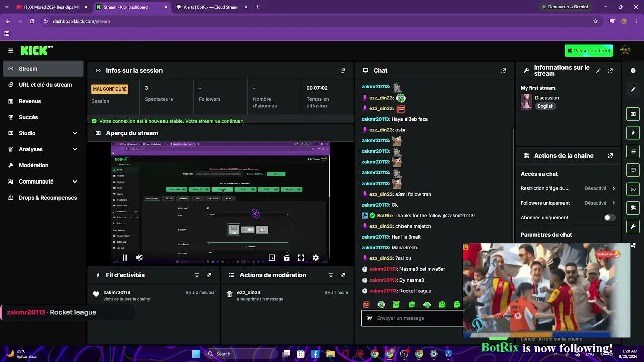Expand the Communauté sidebar section

pyautogui.click(x=75, y=182)
